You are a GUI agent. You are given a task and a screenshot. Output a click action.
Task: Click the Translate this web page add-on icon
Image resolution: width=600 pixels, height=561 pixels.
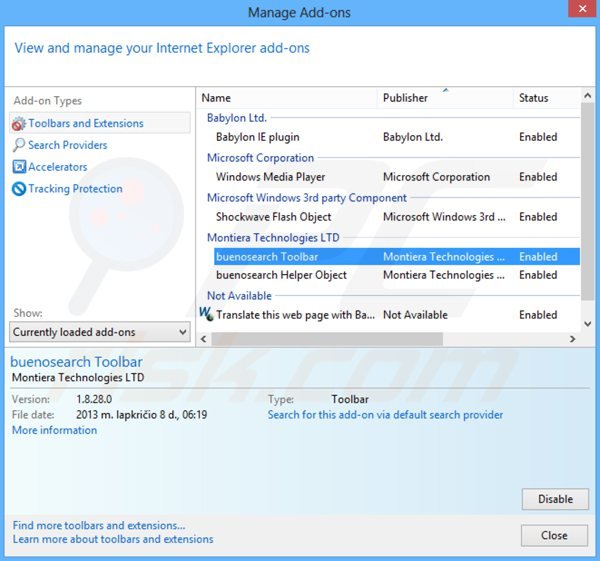point(206,314)
